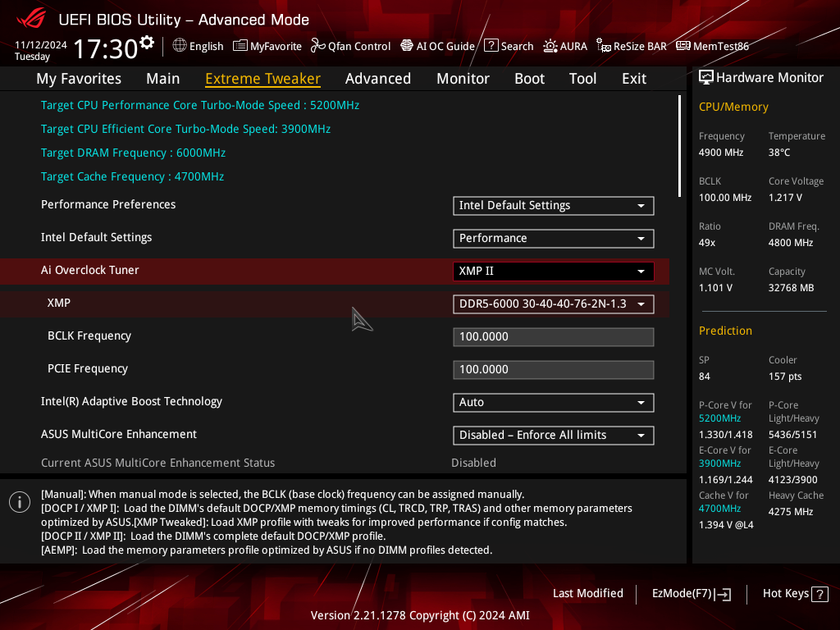Open Ai Overclock Tuner XMP II dropdown
The height and width of the screenshot is (630, 840).
tap(554, 271)
